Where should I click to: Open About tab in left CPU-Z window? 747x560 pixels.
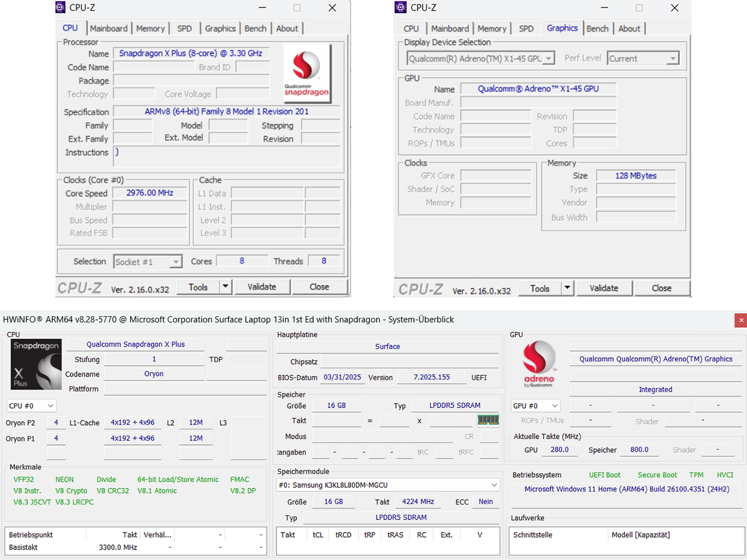287,29
